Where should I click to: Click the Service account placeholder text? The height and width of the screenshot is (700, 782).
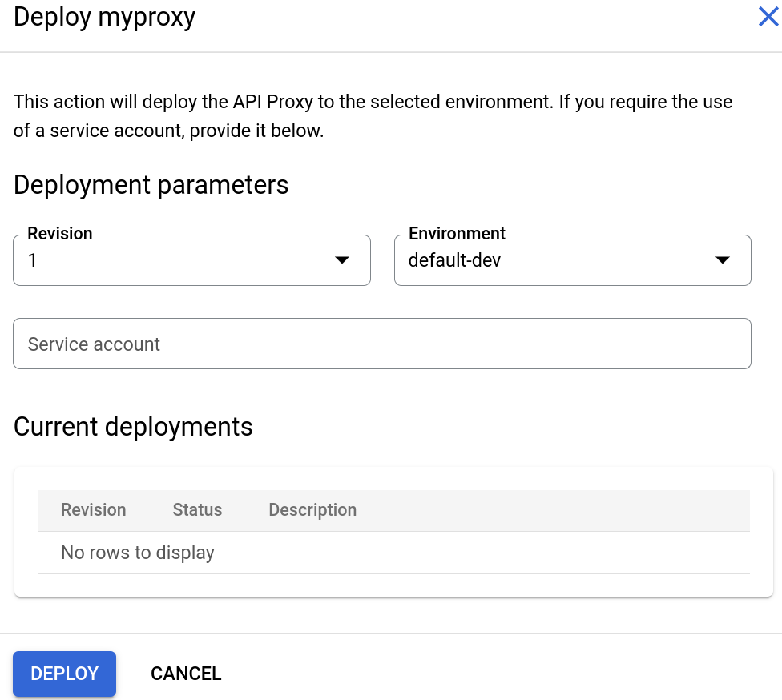point(94,344)
